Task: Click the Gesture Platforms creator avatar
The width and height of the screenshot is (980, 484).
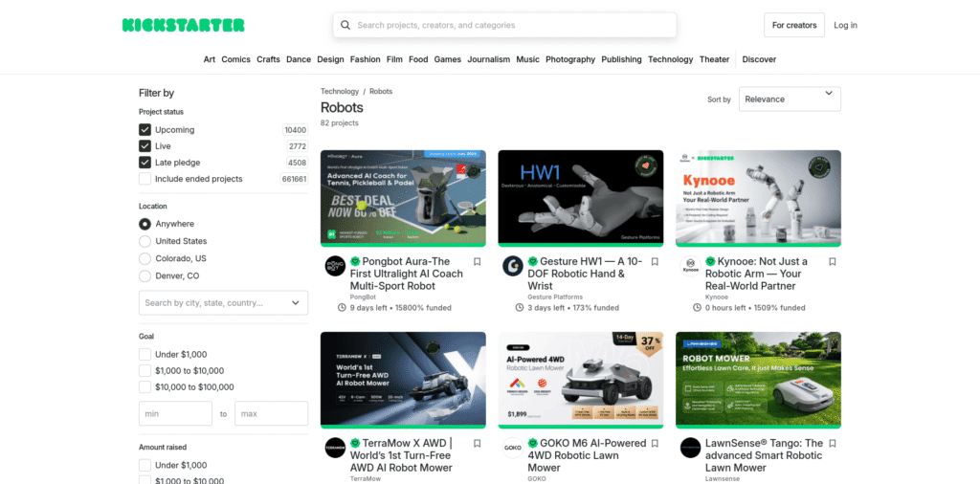Action: click(x=513, y=266)
